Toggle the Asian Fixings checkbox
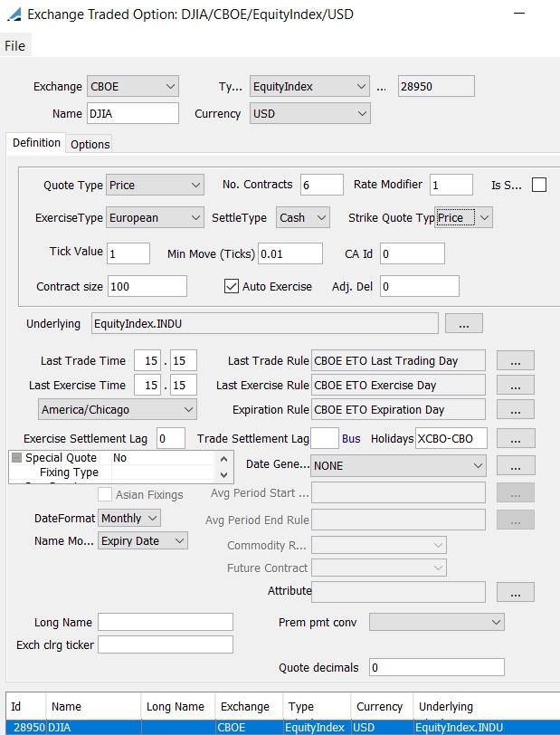The width and height of the screenshot is (560, 735). point(105,494)
